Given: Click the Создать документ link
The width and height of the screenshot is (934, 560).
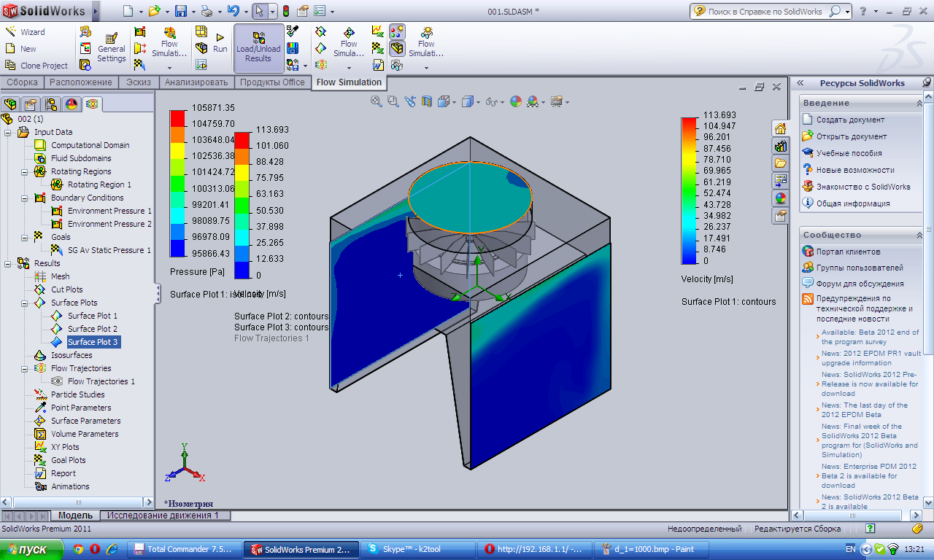Looking at the screenshot, I should click(x=850, y=120).
